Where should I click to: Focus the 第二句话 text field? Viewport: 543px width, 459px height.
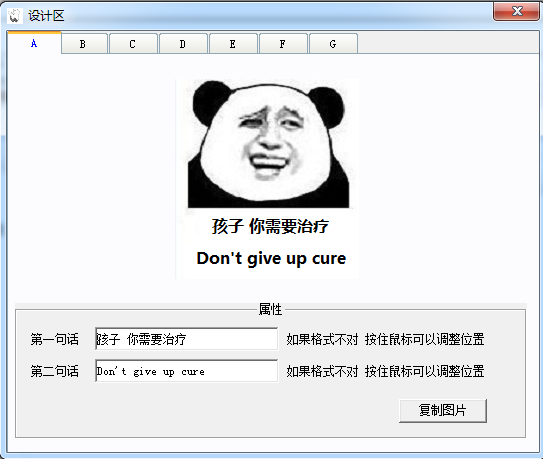coord(186,371)
